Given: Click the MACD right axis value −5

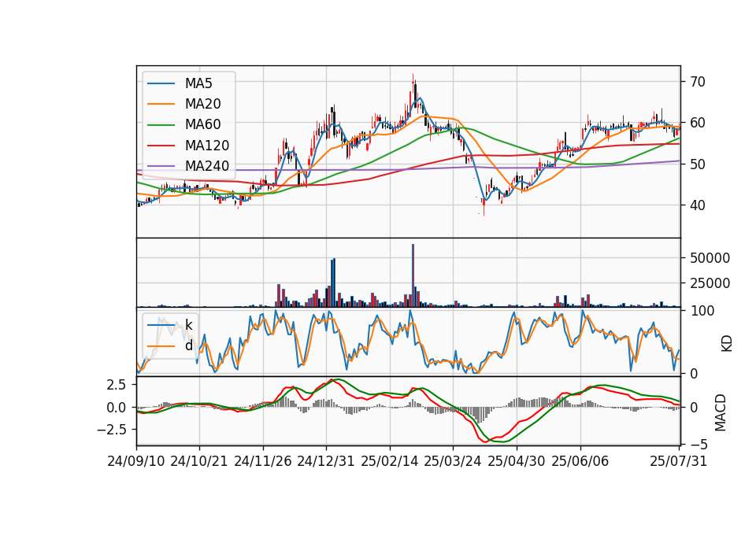Looking at the screenshot, I should click(x=699, y=444).
